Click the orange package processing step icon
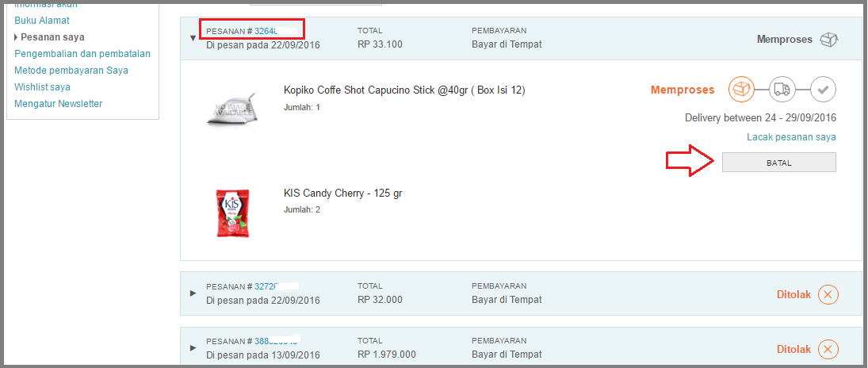868x368 pixels. click(x=741, y=90)
